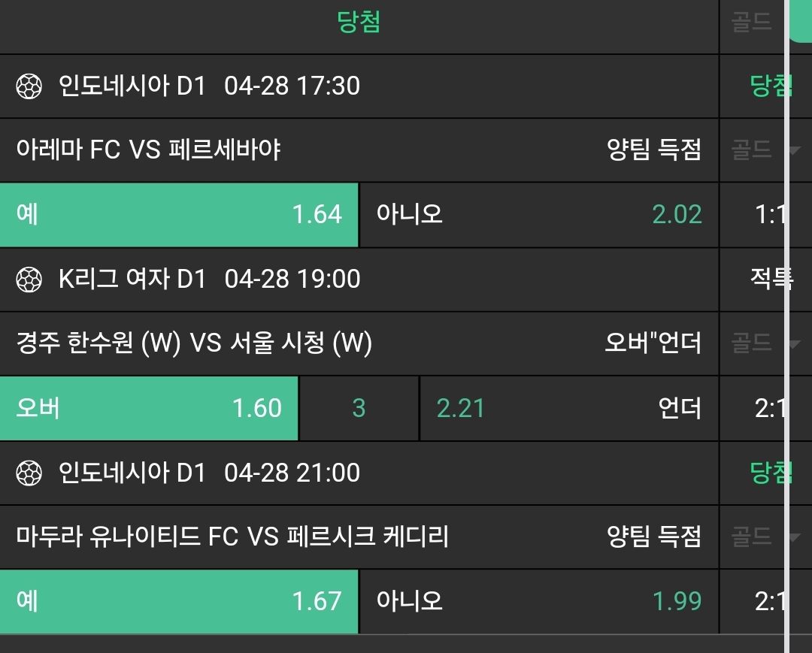Click soccer ball icon beside K리그 여자 D1

pos(29,280)
